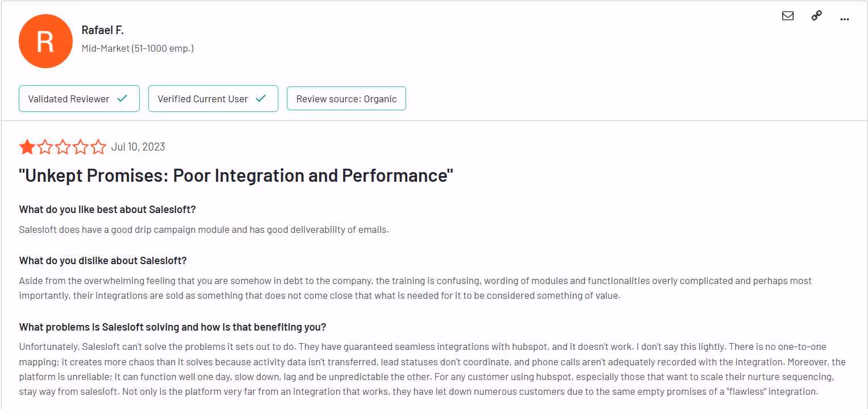868x409 pixels.
Task: Copy the review link using the chain icon
Action: (x=816, y=15)
